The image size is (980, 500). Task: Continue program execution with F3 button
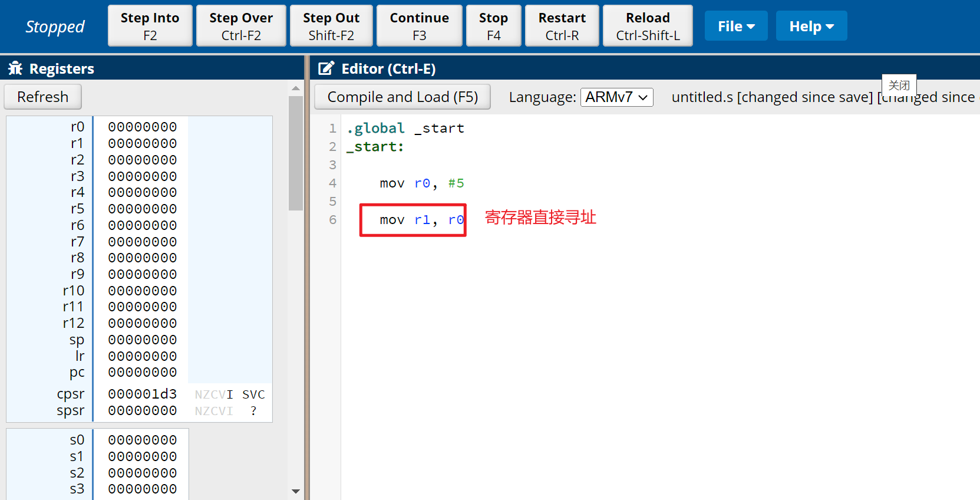tap(419, 26)
